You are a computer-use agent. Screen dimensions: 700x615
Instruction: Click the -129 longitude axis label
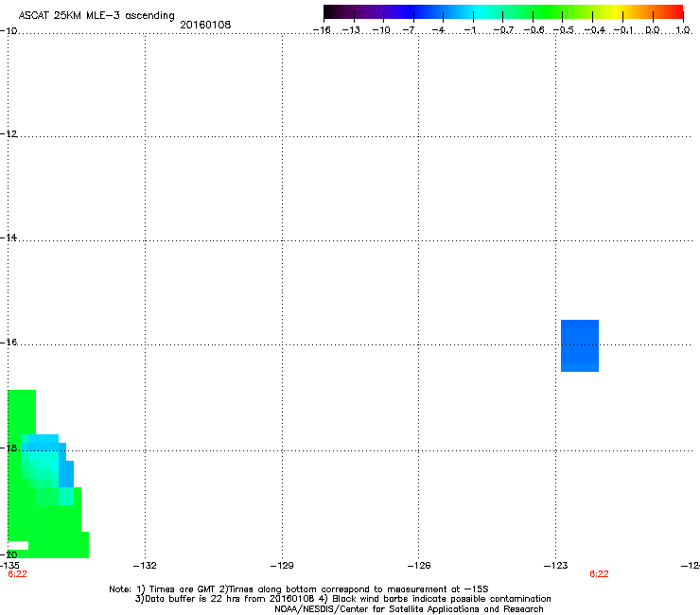[282, 566]
